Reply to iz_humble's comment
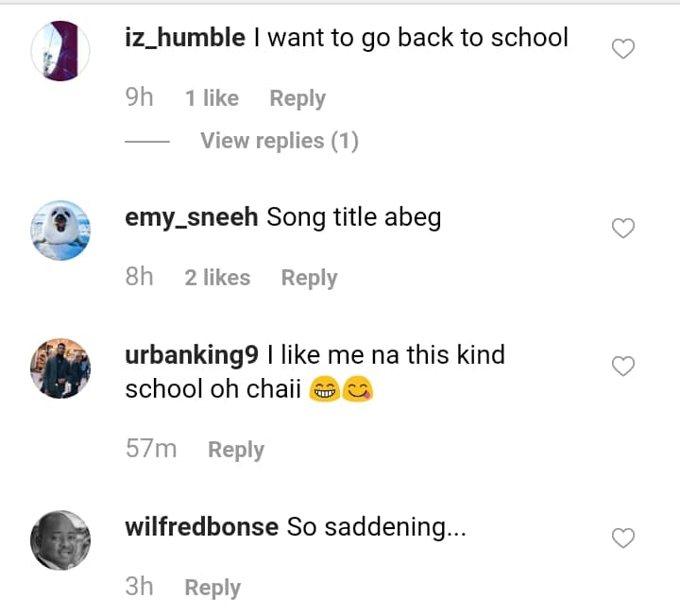 pos(297,98)
